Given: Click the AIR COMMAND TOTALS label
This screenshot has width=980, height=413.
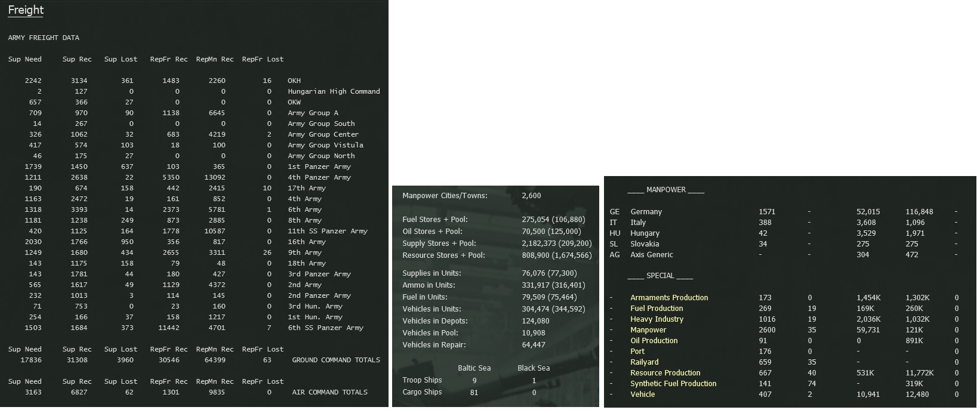Looking at the screenshot, I should 330,392.
